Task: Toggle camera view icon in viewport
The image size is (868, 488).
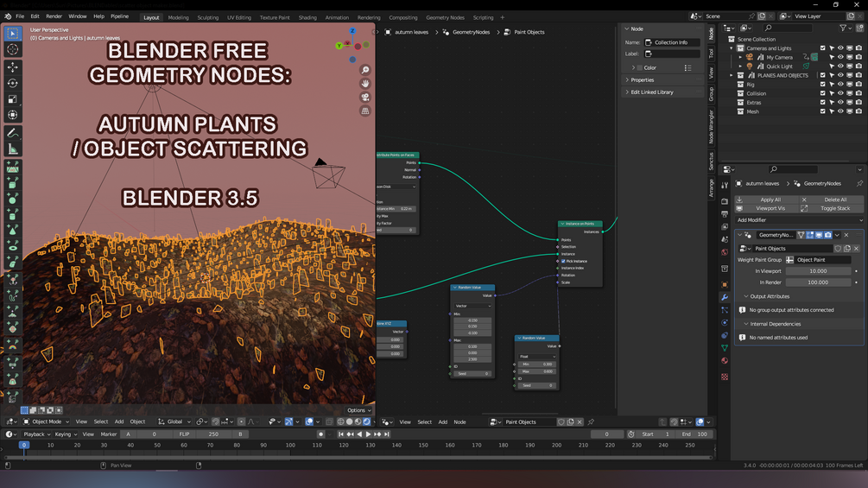Action: click(x=365, y=98)
